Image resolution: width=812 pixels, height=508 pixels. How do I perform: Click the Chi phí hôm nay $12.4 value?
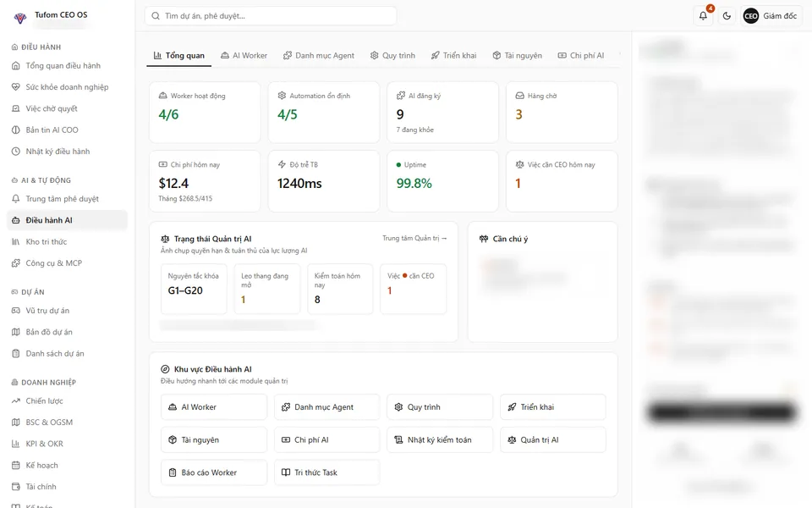[173, 184]
